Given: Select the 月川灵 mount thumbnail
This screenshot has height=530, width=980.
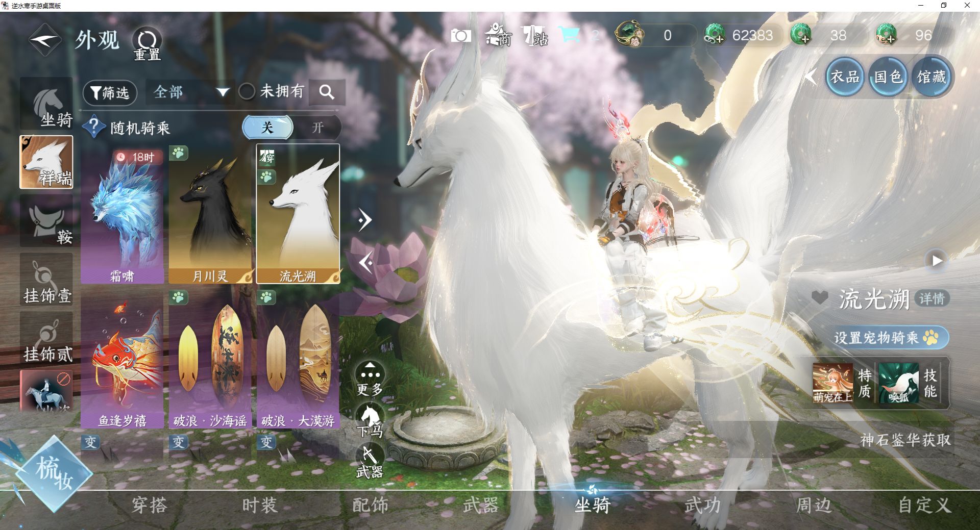Looking at the screenshot, I should 210,214.
